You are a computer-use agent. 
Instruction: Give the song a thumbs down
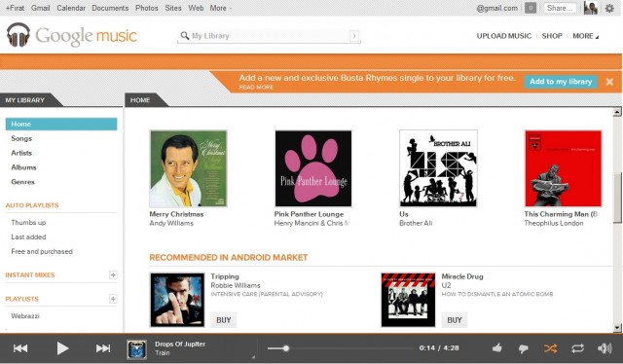tap(524, 348)
